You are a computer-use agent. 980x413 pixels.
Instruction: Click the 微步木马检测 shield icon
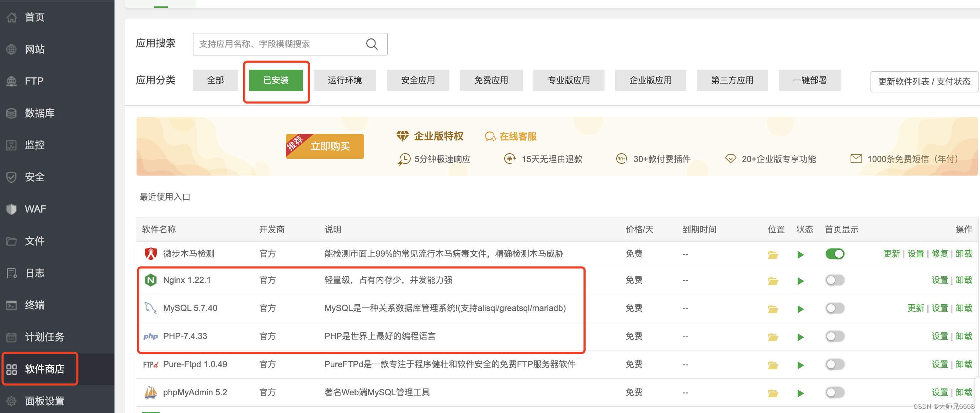(151, 254)
